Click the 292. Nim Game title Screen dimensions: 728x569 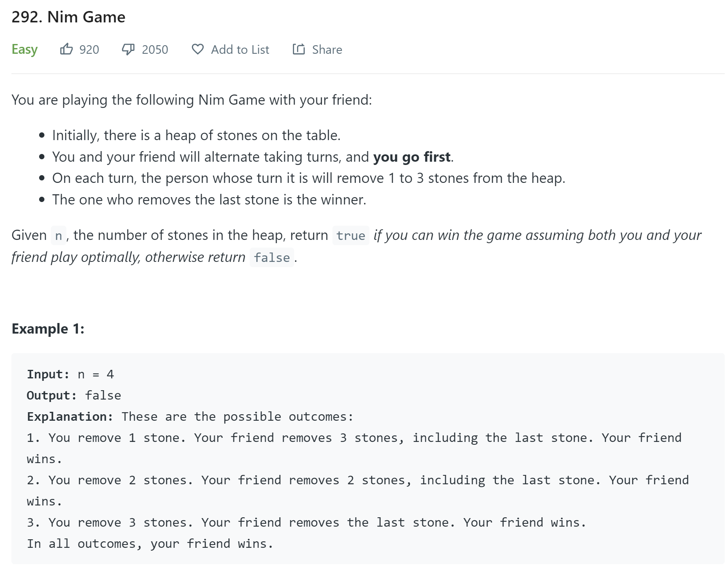point(68,17)
